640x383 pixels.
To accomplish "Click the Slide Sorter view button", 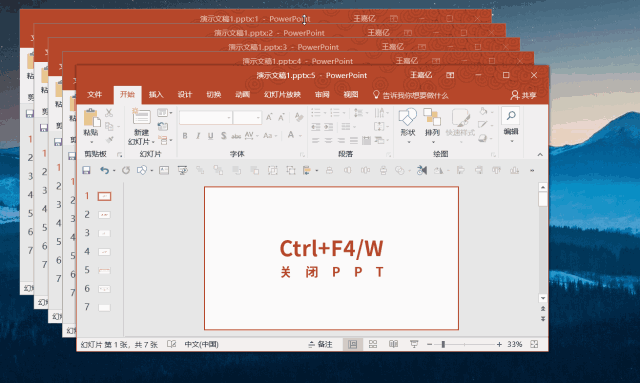I will click(x=373, y=344).
